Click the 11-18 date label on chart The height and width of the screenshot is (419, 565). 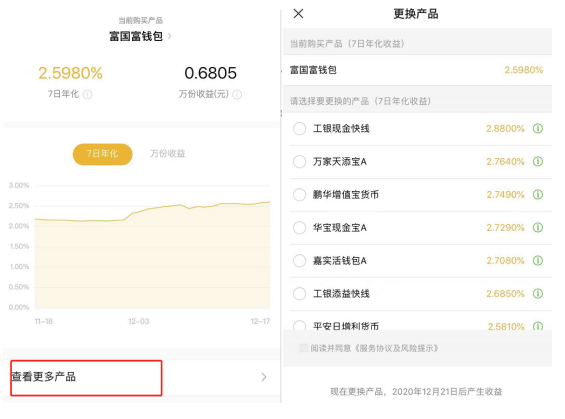click(x=44, y=321)
